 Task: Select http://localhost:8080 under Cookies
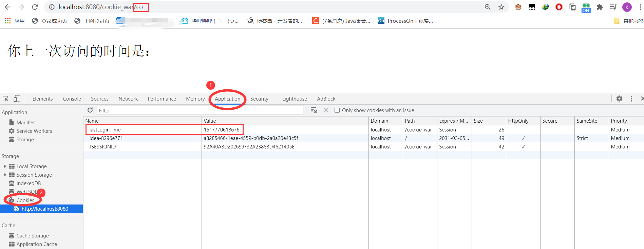[x=45, y=209]
